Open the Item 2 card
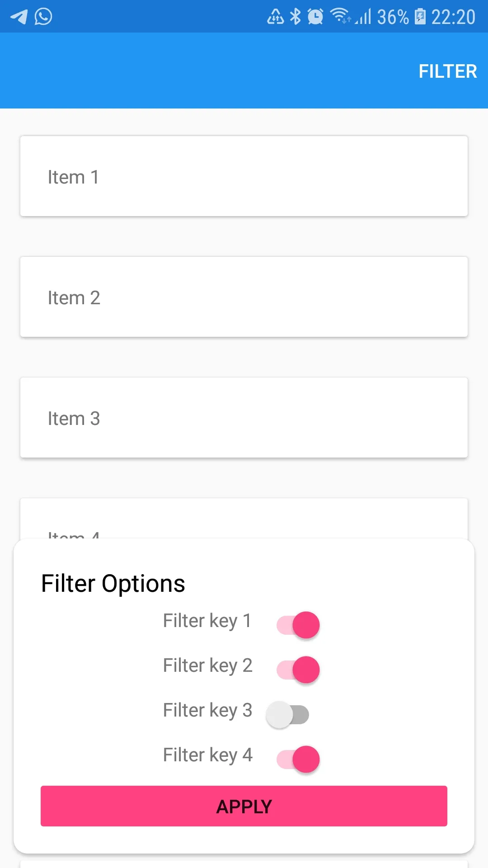488x868 pixels. tap(244, 297)
